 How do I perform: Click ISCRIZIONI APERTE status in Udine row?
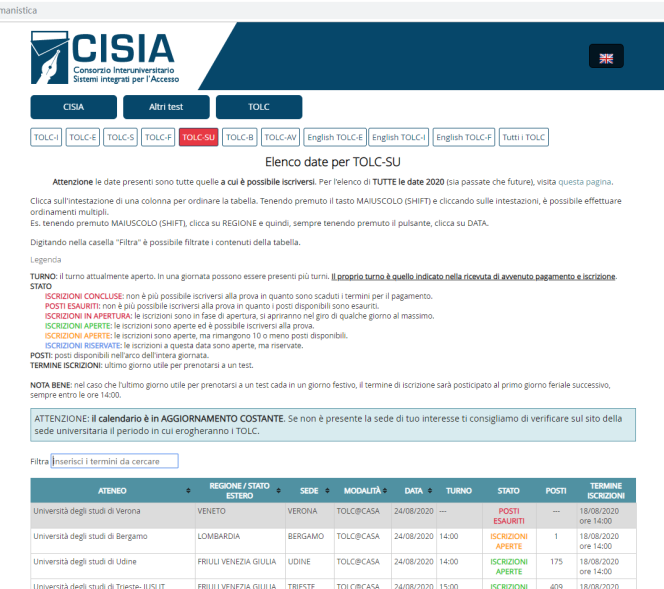click(509, 567)
